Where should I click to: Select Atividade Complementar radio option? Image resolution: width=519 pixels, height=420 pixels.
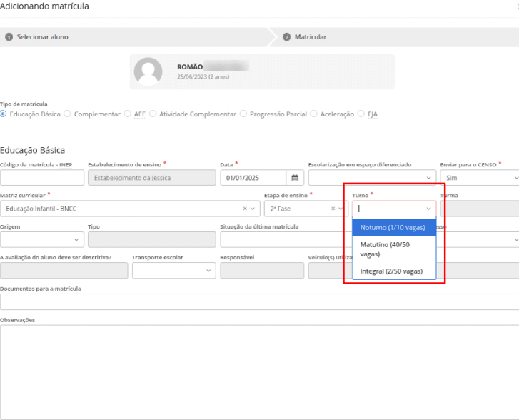click(153, 114)
